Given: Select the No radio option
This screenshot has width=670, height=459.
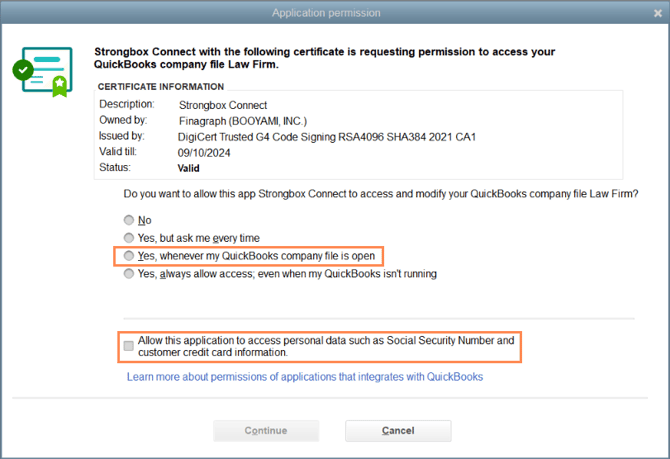Looking at the screenshot, I should click(129, 220).
